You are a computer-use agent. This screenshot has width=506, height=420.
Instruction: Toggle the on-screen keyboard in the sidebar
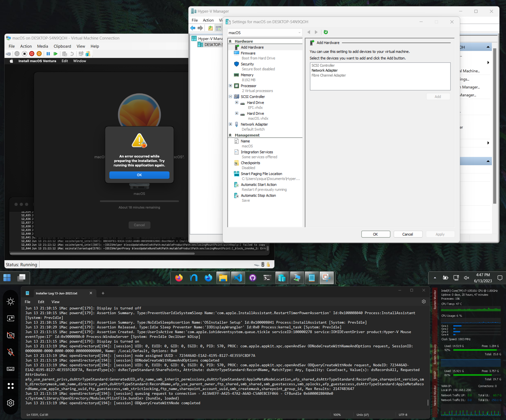[11, 369]
